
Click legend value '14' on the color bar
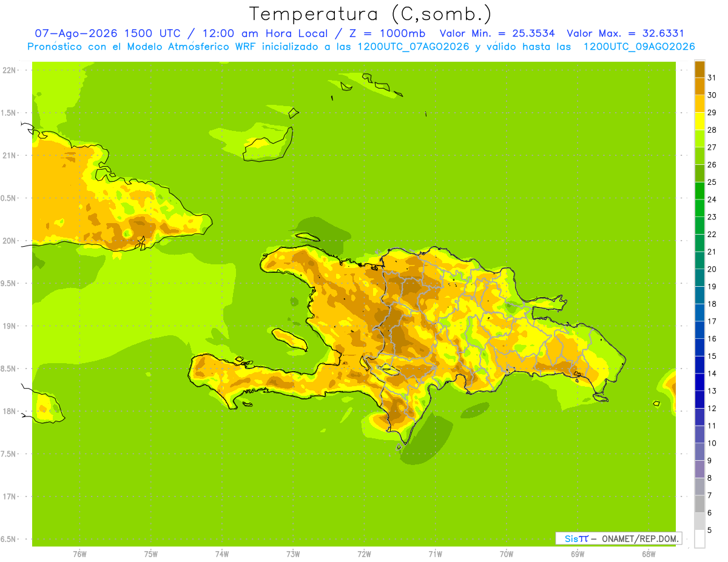[712, 373]
